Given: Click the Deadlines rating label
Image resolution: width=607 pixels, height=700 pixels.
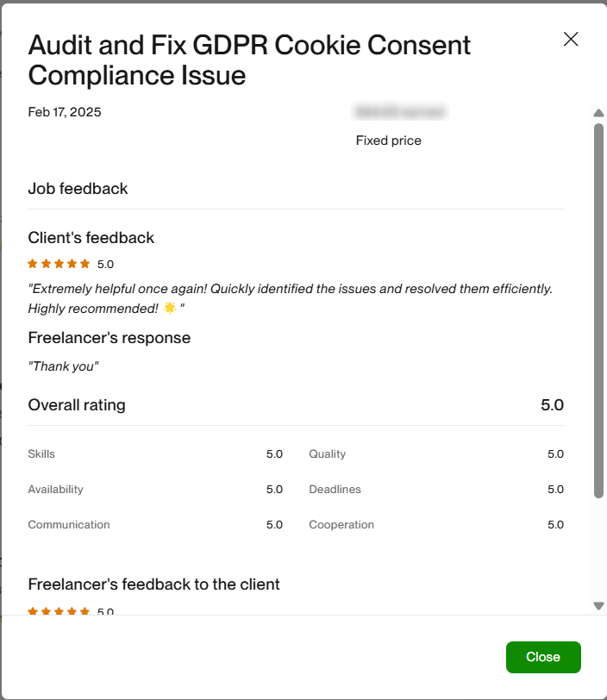Looking at the screenshot, I should click(335, 490).
